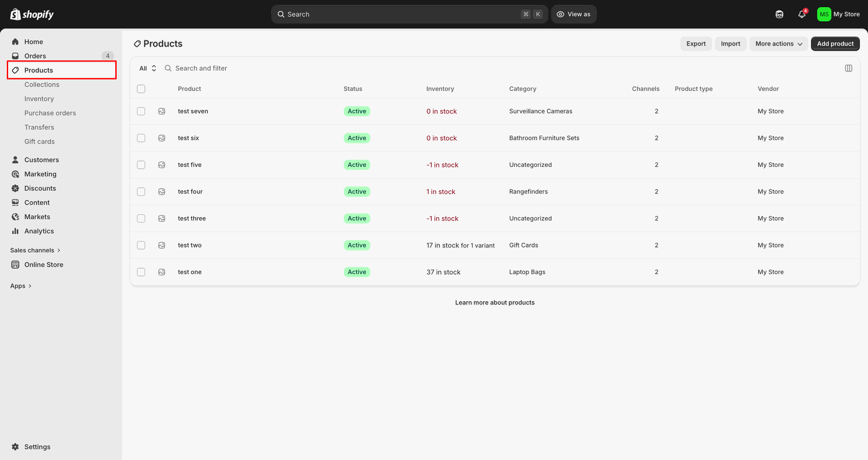This screenshot has height=460, width=868.
Task: Click the Home icon in sidebar
Action: tap(15, 42)
